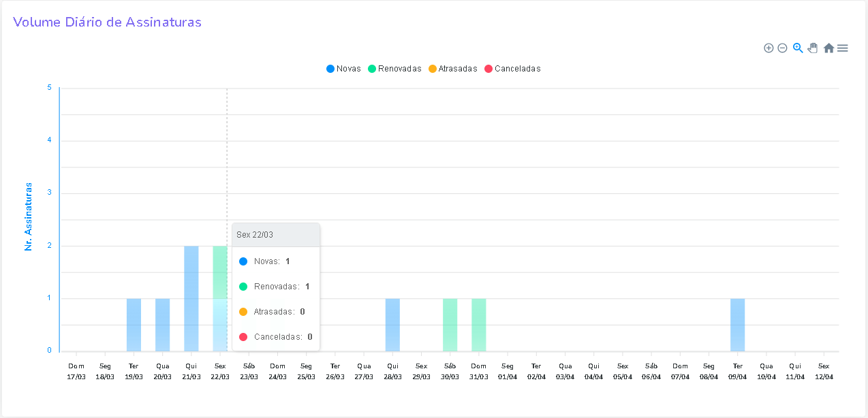Click the Qua 03/04 axis label
The image size is (868, 418).
point(565,371)
